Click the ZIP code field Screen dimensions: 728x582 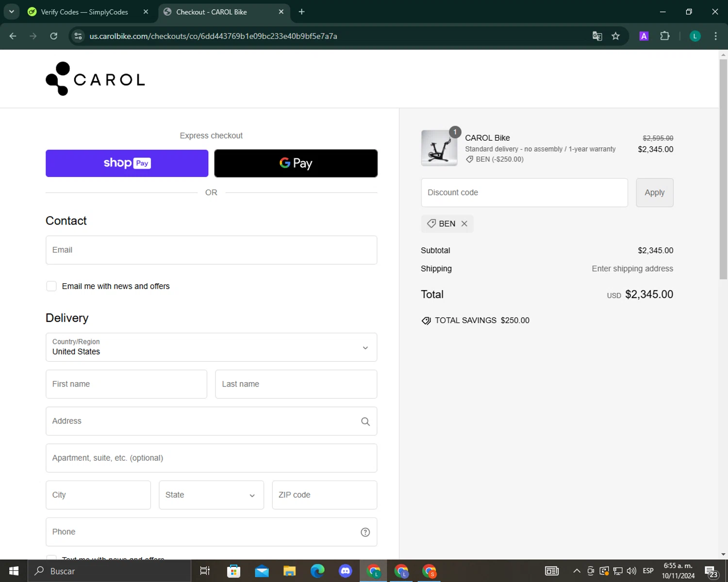[324, 495]
